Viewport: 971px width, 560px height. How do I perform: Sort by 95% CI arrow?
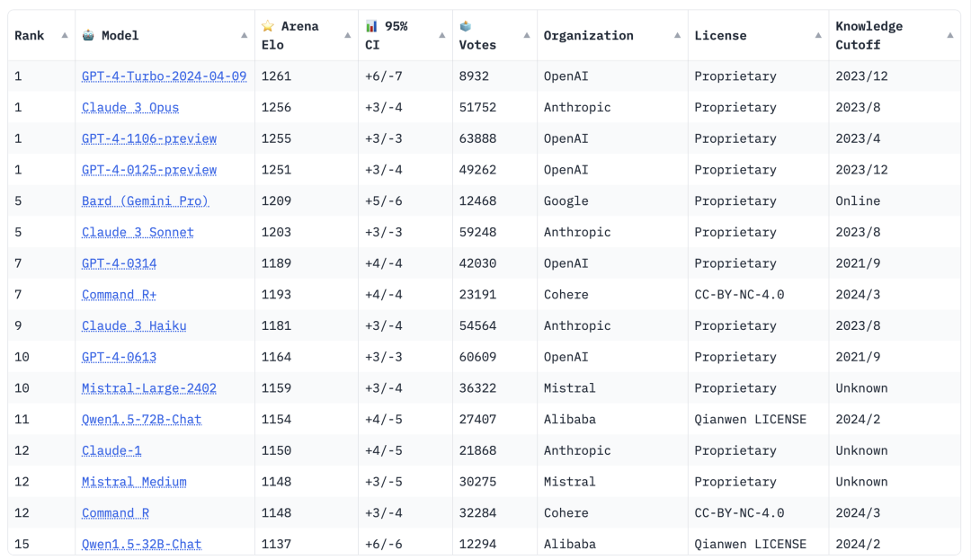441,35
